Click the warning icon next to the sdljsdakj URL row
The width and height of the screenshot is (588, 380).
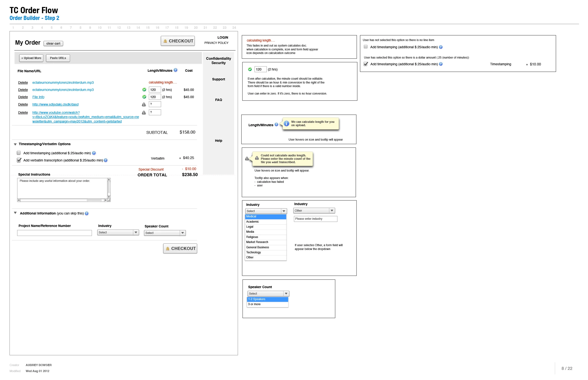click(x=144, y=104)
